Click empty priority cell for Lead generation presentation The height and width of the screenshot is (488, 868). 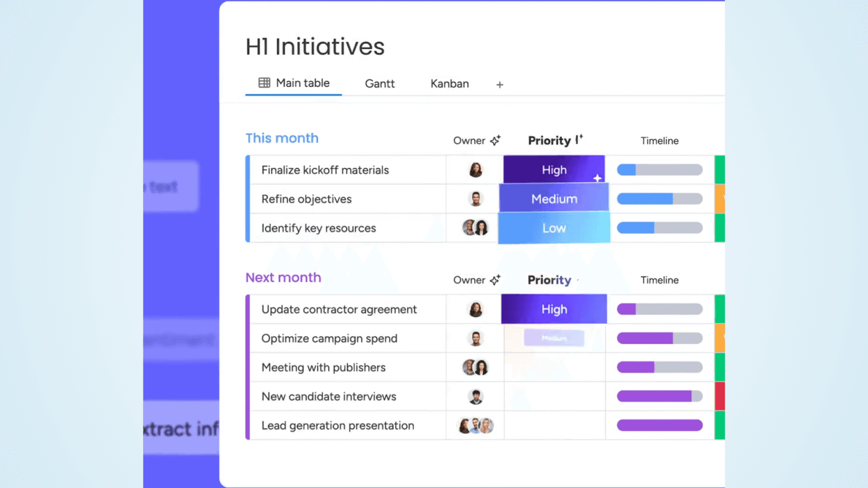click(554, 426)
